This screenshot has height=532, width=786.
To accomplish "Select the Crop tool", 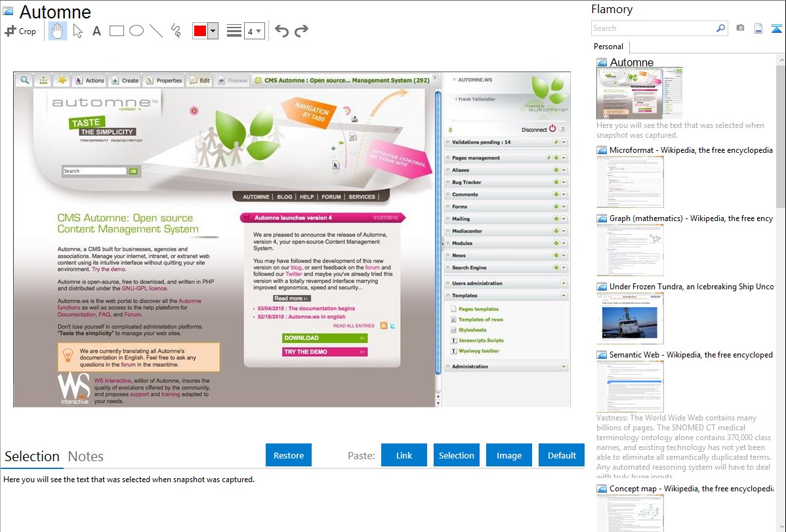I will pos(20,31).
